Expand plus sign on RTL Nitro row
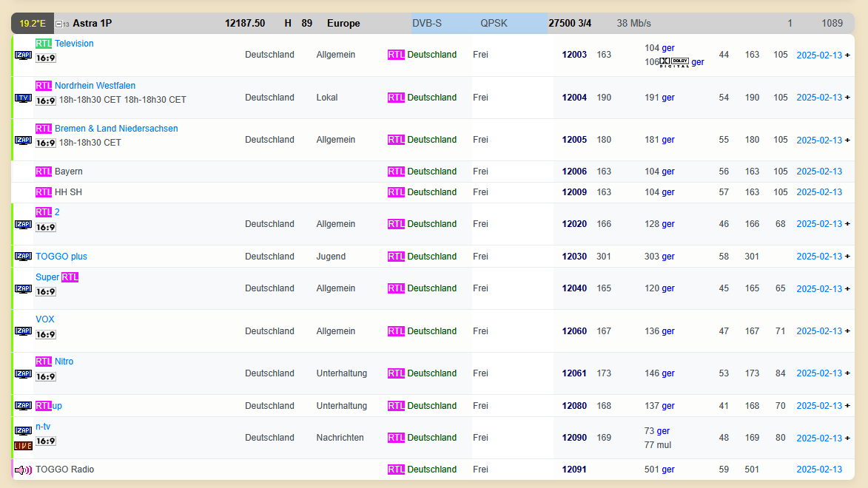 (847, 373)
